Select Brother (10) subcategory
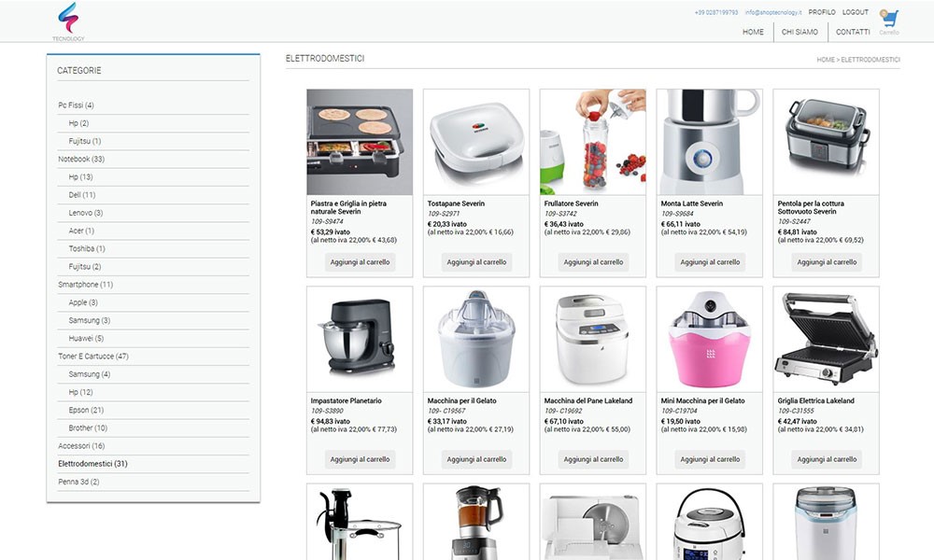This screenshot has width=934, height=560. tap(88, 427)
